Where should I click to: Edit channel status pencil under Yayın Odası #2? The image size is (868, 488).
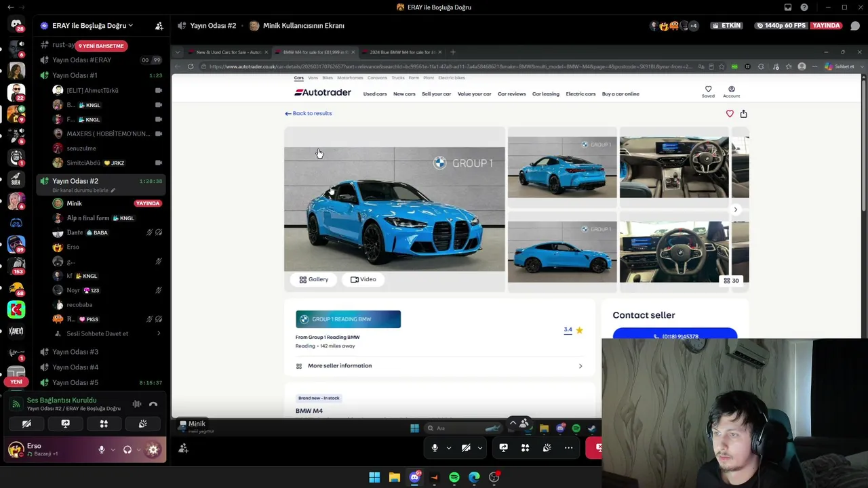[x=113, y=190]
